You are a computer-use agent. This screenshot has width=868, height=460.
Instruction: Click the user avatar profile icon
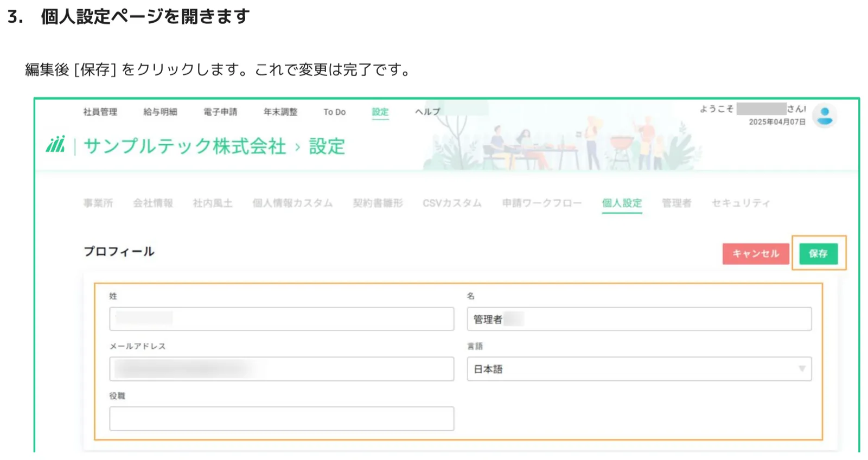(x=825, y=116)
